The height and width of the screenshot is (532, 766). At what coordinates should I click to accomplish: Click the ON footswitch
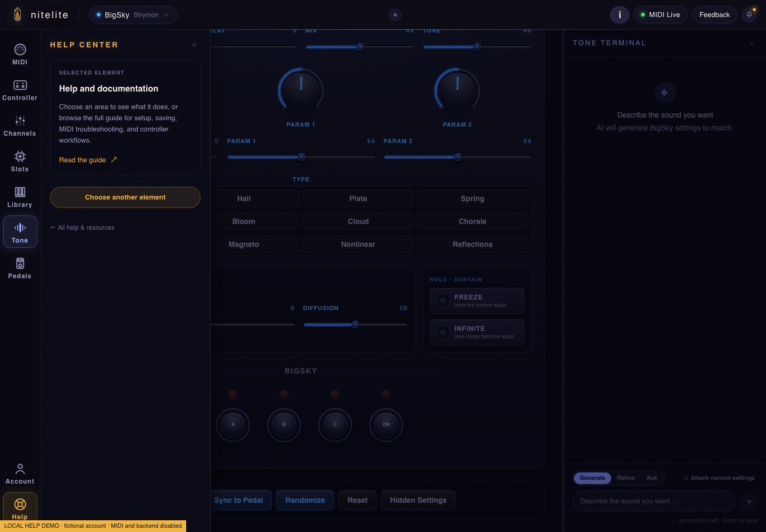386,425
